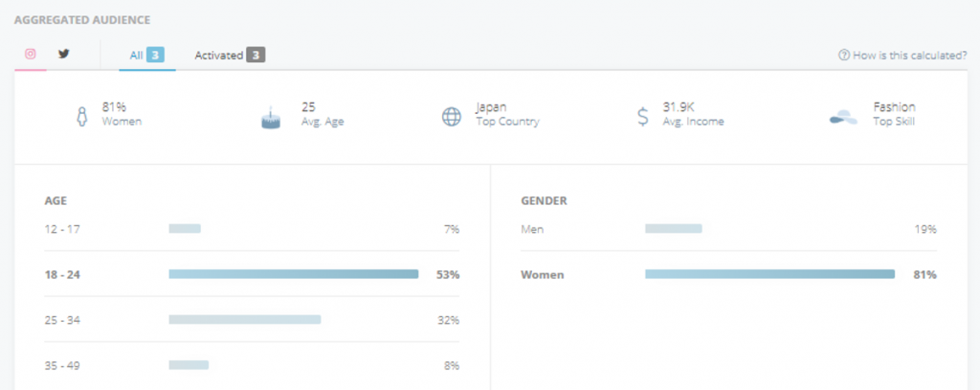Click the Women gender percentage bar

pyautogui.click(x=769, y=274)
